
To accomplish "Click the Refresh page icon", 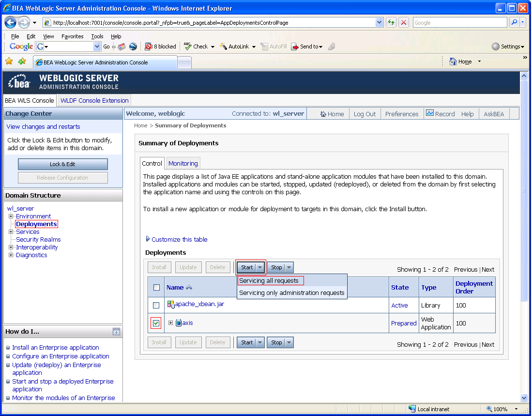I will [391, 22].
